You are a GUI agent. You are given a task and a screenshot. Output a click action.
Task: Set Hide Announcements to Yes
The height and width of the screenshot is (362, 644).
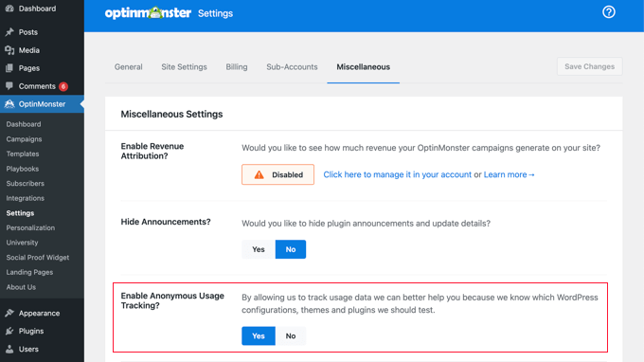point(259,249)
